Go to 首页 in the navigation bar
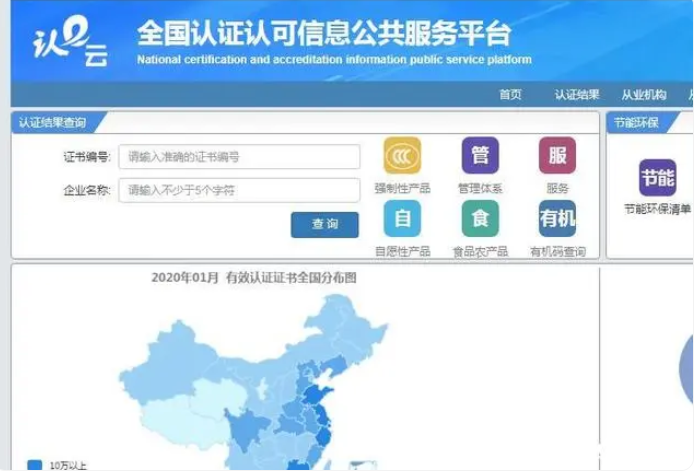694x475 pixels. tap(510, 94)
